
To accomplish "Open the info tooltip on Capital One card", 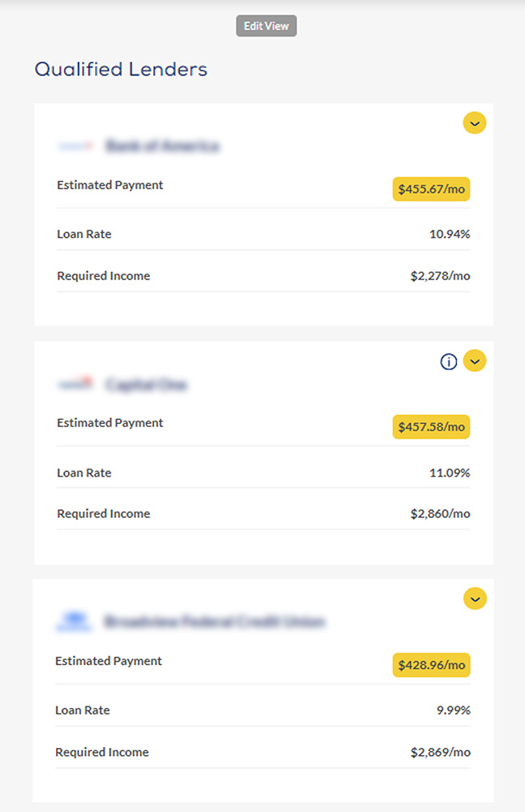I will [449, 361].
